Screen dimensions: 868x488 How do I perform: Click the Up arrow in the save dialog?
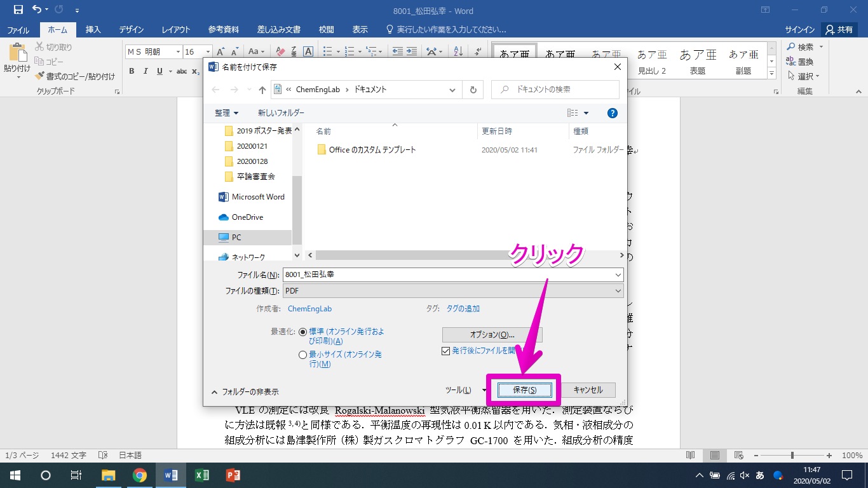point(262,90)
